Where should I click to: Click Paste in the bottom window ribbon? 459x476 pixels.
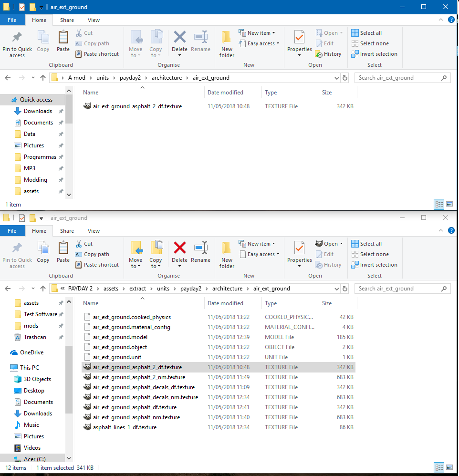tap(63, 252)
